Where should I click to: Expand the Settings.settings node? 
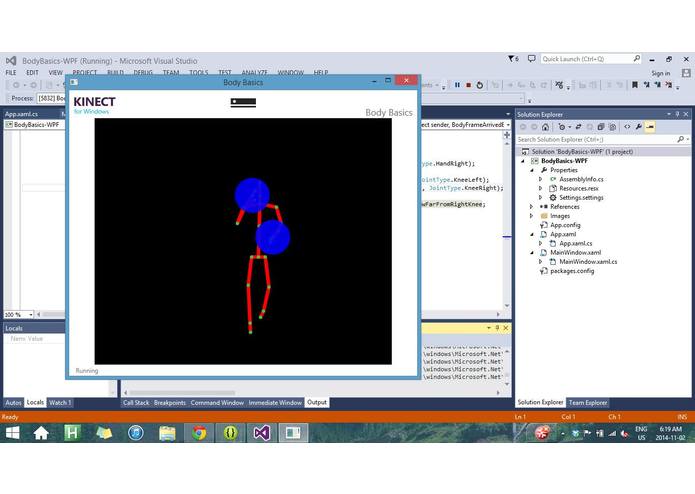point(540,198)
